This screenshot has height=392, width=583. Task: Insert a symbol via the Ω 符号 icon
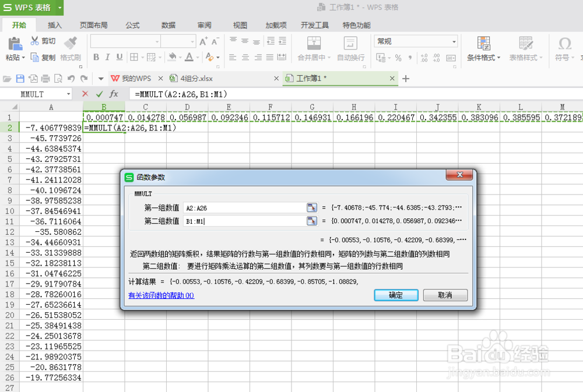(x=563, y=50)
